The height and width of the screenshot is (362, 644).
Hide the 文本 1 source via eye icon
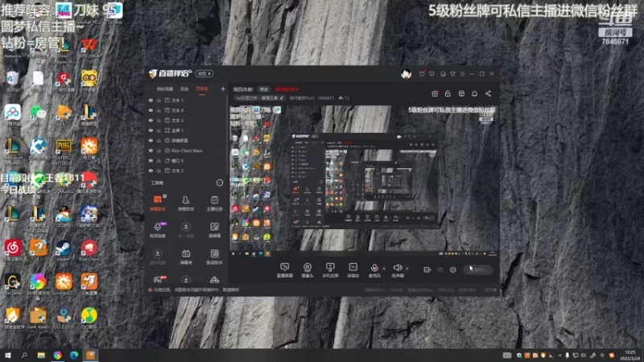pyautogui.click(x=151, y=100)
